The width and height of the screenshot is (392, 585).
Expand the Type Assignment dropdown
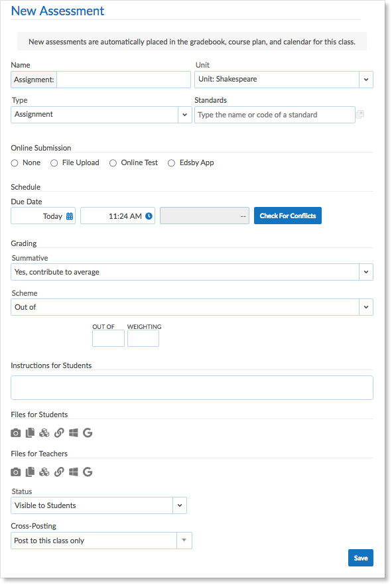(x=101, y=115)
